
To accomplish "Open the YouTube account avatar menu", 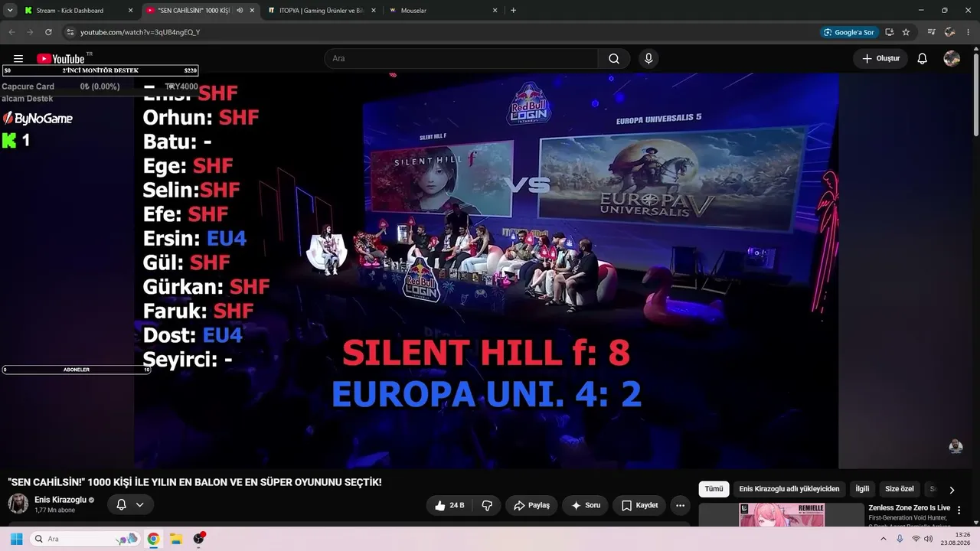I will click(x=952, y=59).
